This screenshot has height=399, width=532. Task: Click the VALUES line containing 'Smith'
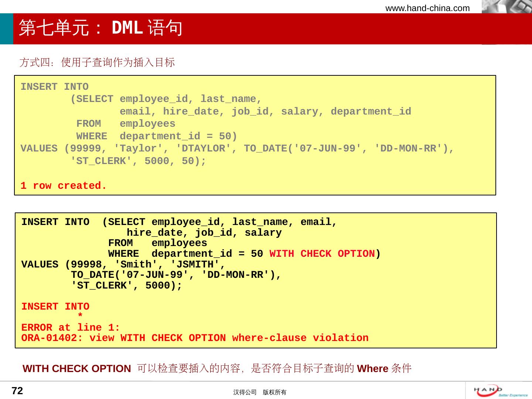[x=123, y=265]
